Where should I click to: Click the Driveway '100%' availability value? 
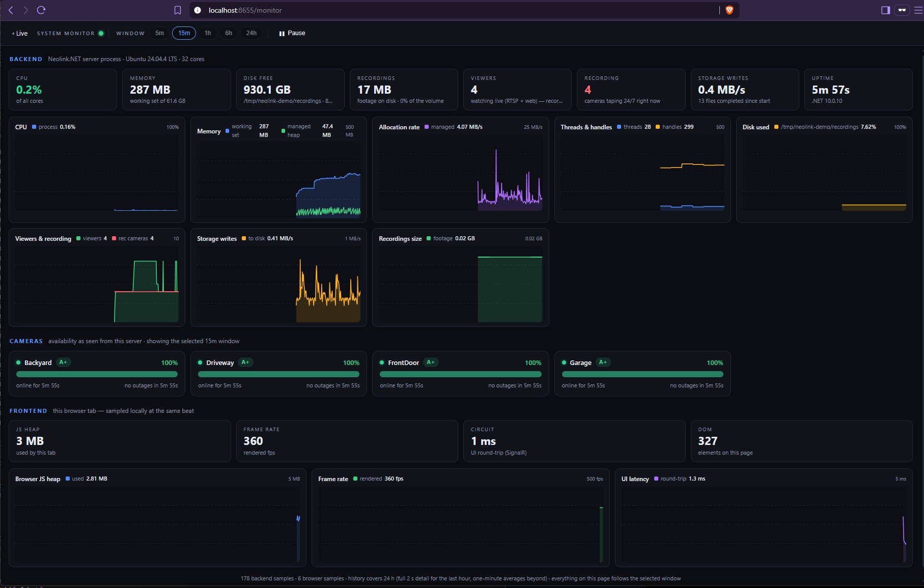pos(351,363)
